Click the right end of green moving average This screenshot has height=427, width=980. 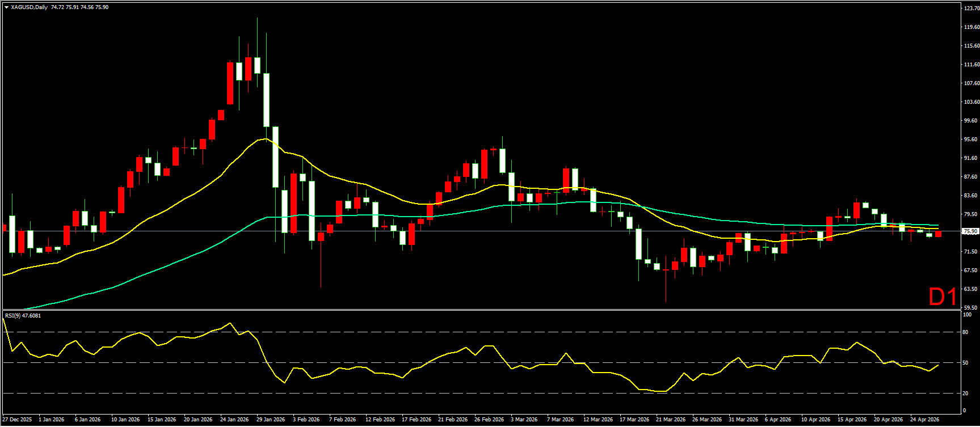(x=937, y=226)
